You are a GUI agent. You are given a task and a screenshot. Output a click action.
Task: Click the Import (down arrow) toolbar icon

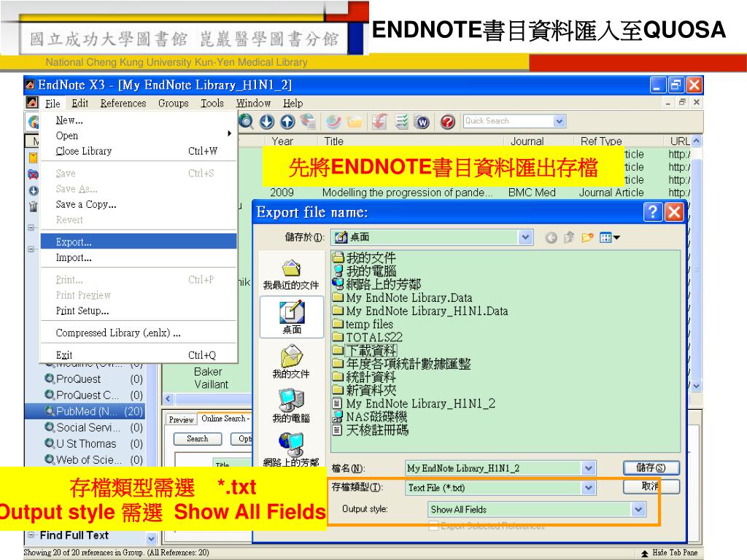[267, 122]
